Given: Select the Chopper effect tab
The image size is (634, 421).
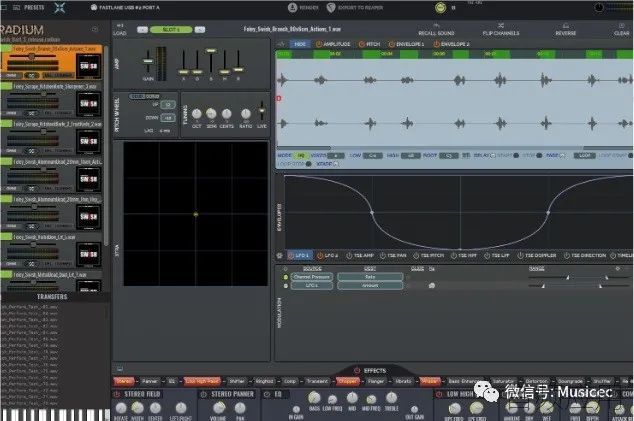Looking at the screenshot, I should [347, 381].
